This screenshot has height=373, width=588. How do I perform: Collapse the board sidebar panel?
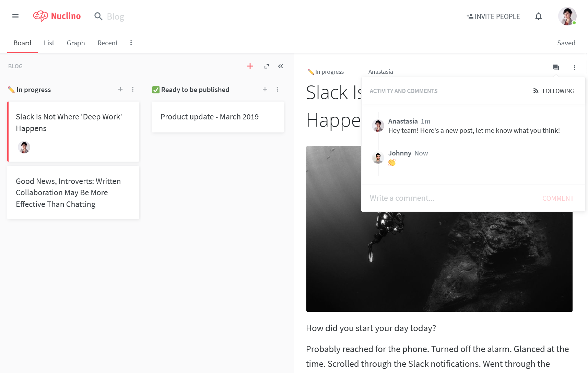[x=281, y=66]
